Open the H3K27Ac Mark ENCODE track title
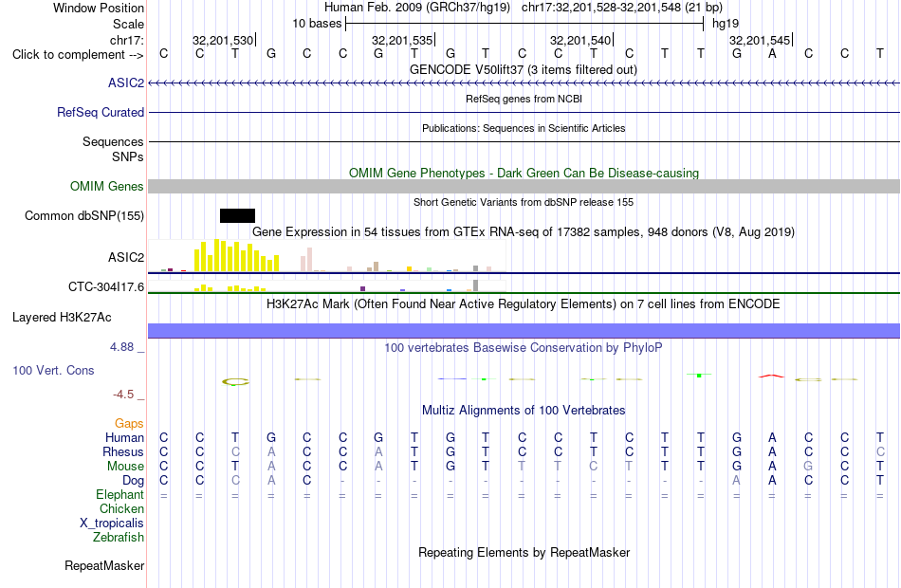 [x=524, y=303]
